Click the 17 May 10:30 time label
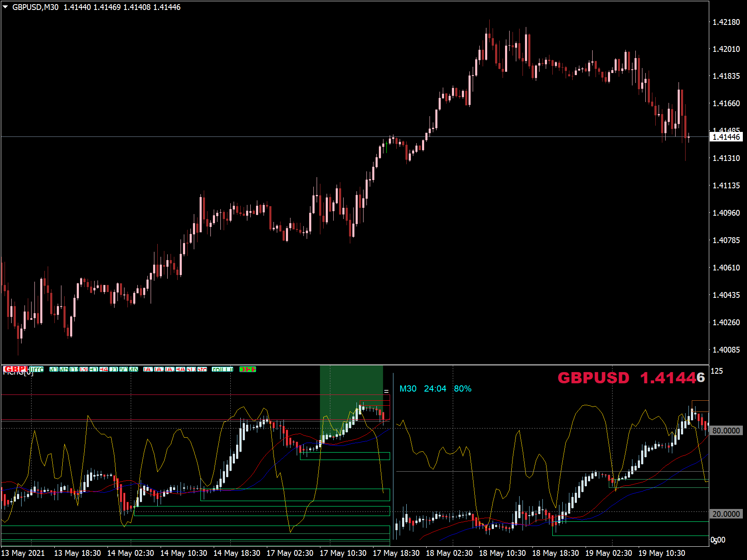The image size is (747, 560). tap(343, 553)
